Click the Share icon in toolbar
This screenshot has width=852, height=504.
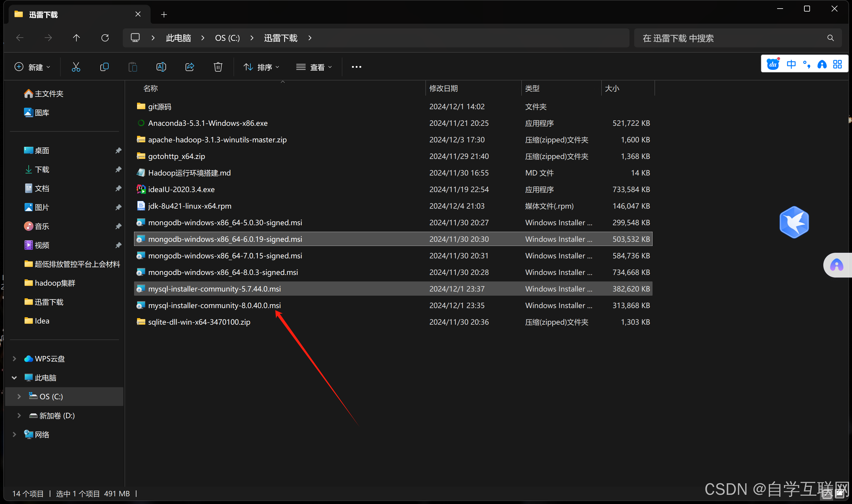coord(190,67)
